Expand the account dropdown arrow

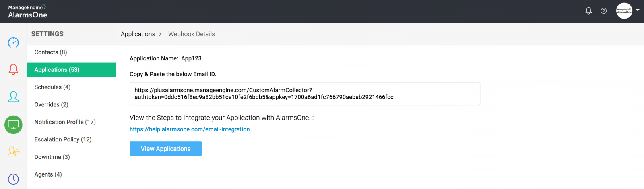638,10
